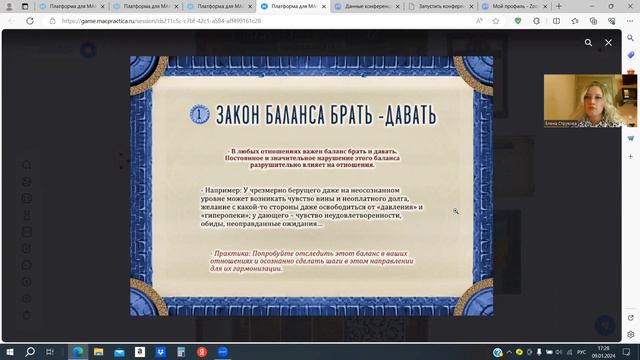Image resolution: width=640 pixels, height=360 pixels.
Task: Click the lock site-information icon
Action: tap(52, 21)
